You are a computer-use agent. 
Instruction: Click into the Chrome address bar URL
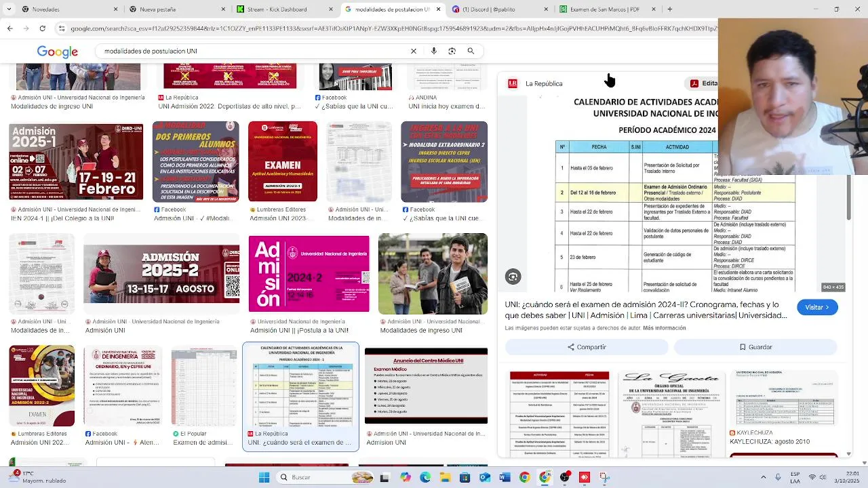pyautogui.click(x=393, y=28)
